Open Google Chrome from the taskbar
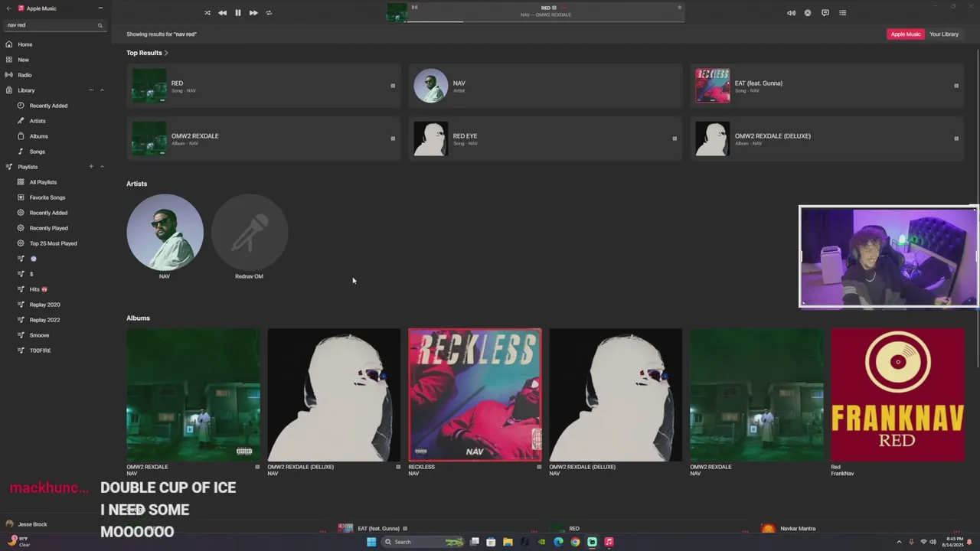This screenshot has height=551, width=980. (x=575, y=542)
